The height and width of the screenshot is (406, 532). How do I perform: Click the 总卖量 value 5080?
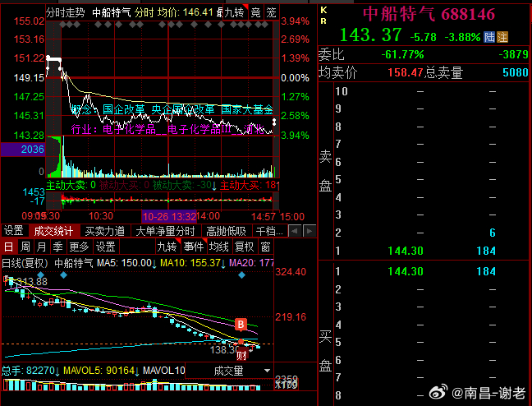pos(516,72)
